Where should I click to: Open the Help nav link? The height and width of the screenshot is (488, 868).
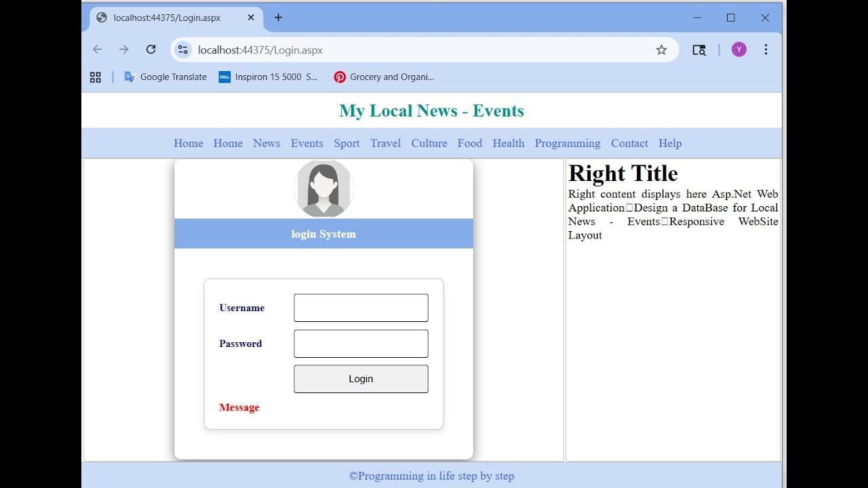(x=670, y=143)
